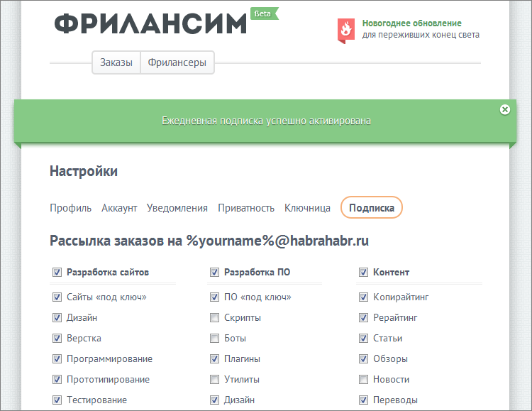Switch to the Приватность settings tab
Viewport: 532px width, 411px height.
tap(246, 207)
